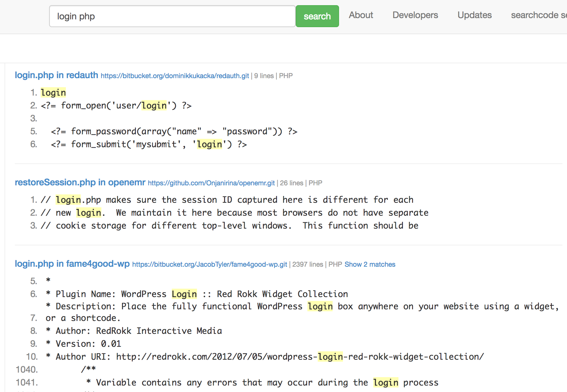Click the '2397 lines' text in fame4good-wp result
567x392 pixels.
[x=308, y=264]
